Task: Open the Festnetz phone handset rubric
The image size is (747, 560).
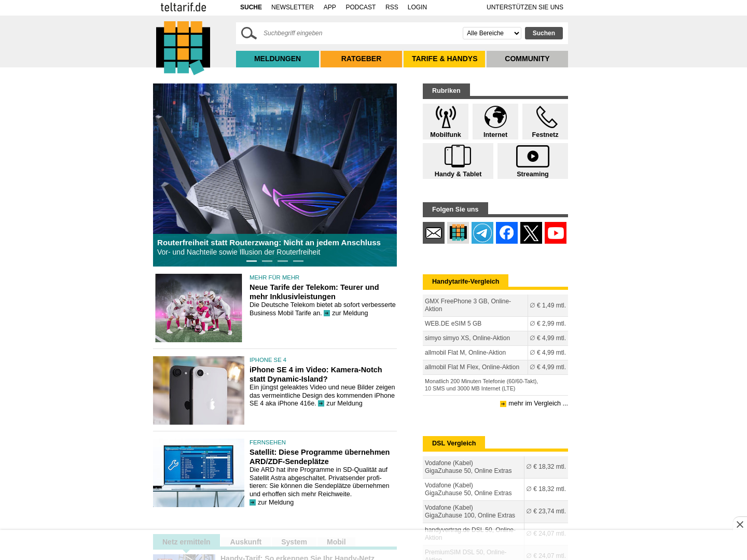Action: [545, 121]
